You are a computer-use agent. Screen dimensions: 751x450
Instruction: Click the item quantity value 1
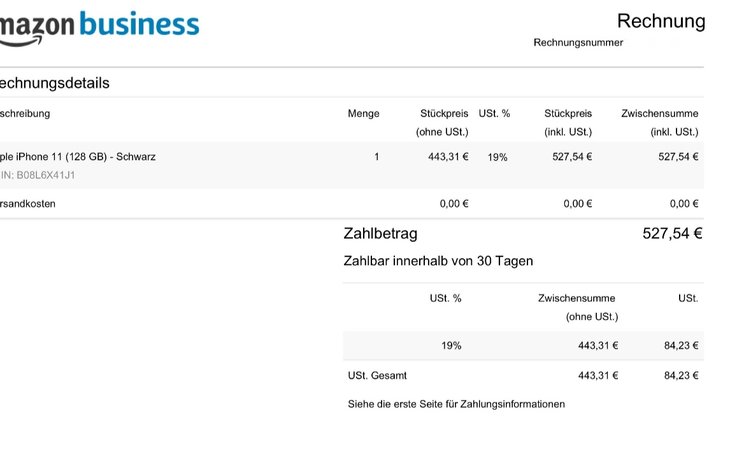[x=376, y=156]
